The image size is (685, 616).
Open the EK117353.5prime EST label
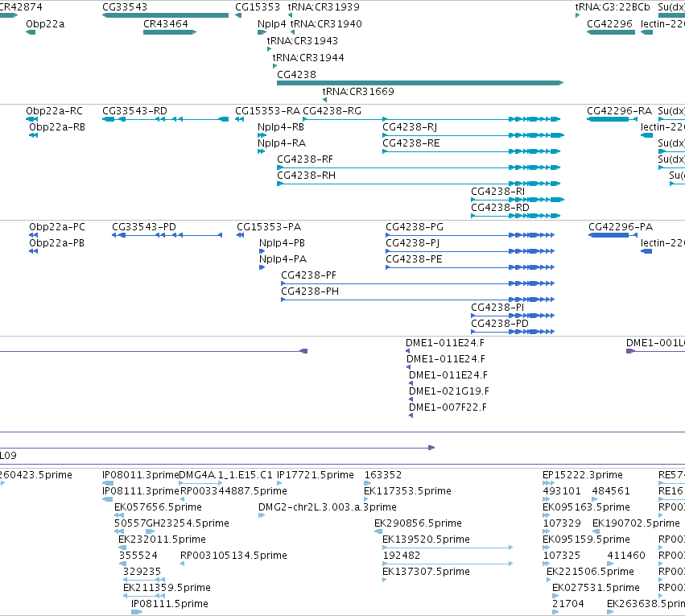point(407,491)
